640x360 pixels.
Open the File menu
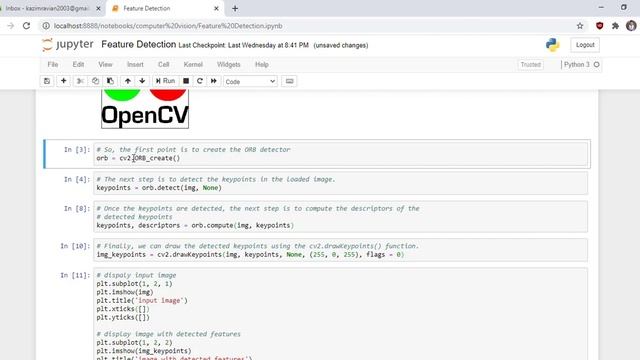click(x=53, y=64)
